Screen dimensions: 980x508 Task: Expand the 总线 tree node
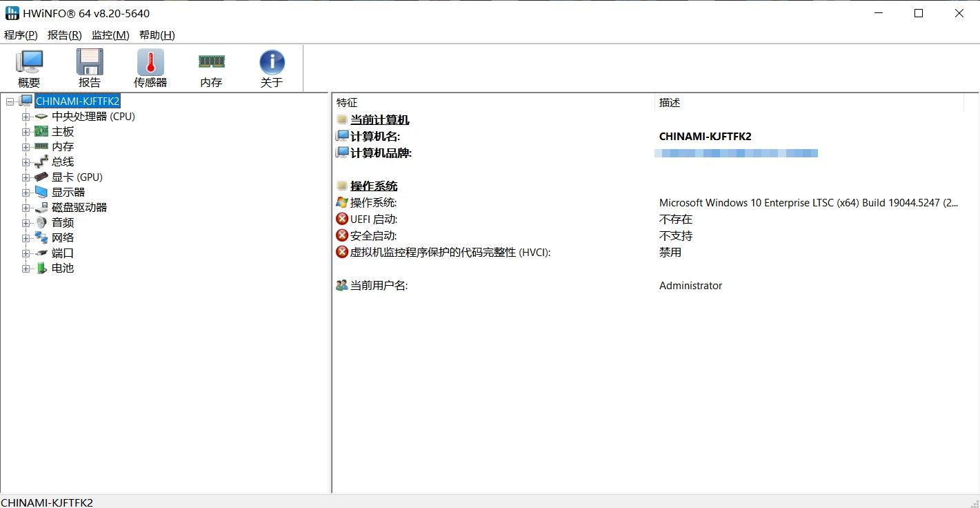[x=26, y=162]
